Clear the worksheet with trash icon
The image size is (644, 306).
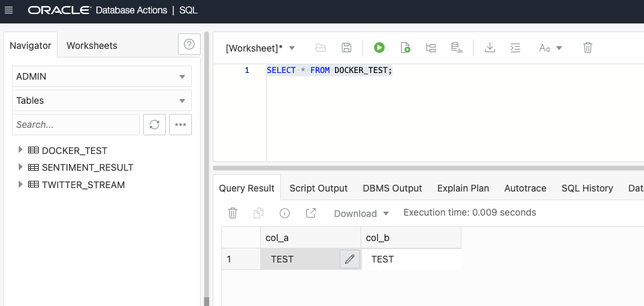tap(588, 48)
